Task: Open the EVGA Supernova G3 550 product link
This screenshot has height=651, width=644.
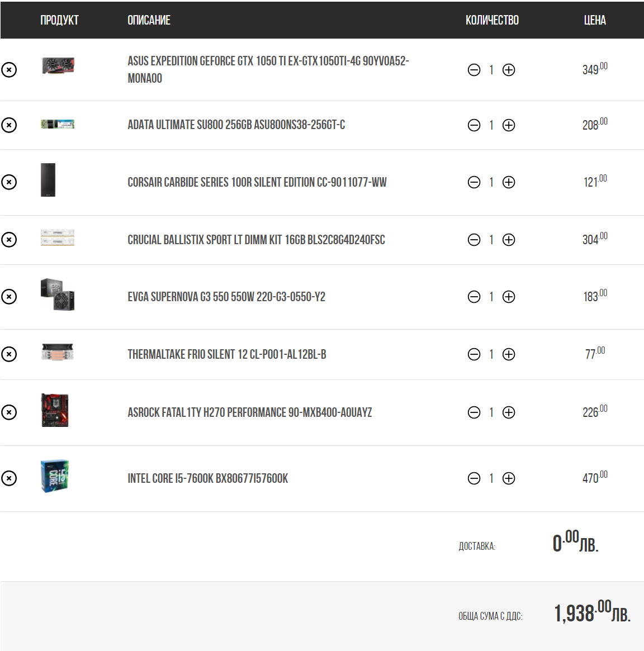Action: tap(226, 297)
